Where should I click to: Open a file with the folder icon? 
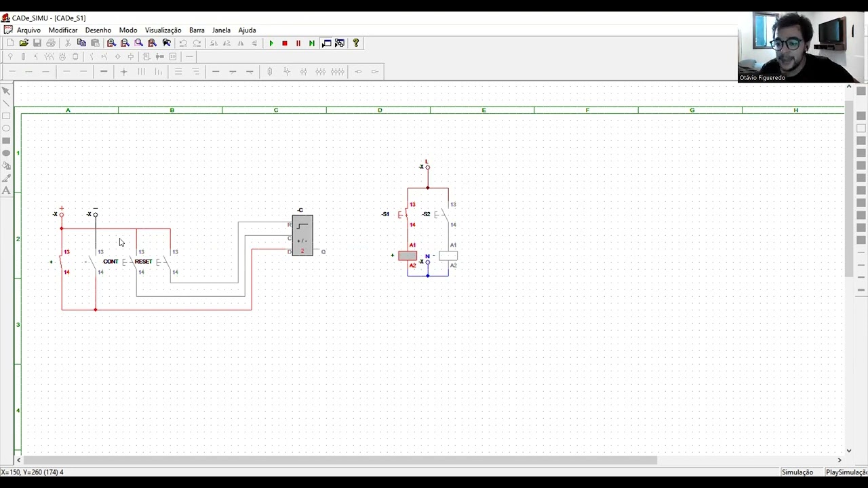pyautogui.click(x=24, y=43)
